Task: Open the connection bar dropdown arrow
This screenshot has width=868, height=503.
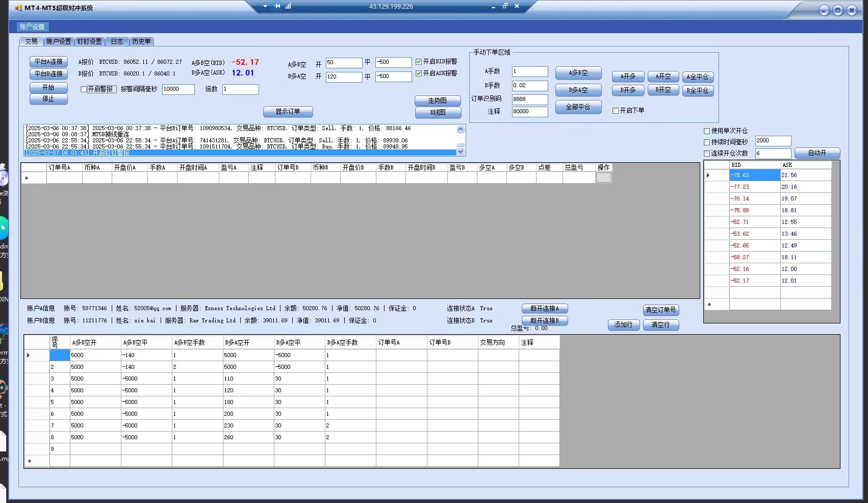Action: 265,6
